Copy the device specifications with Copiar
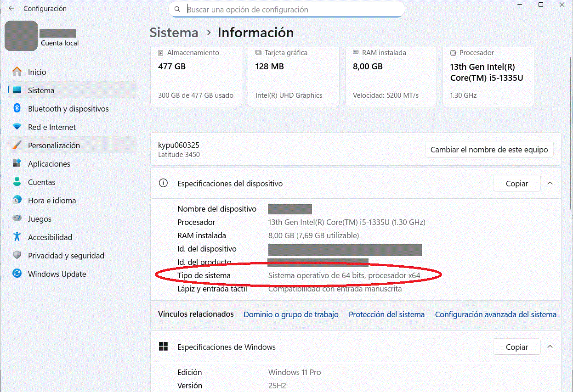The height and width of the screenshot is (392, 573). click(x=516, y=183)
